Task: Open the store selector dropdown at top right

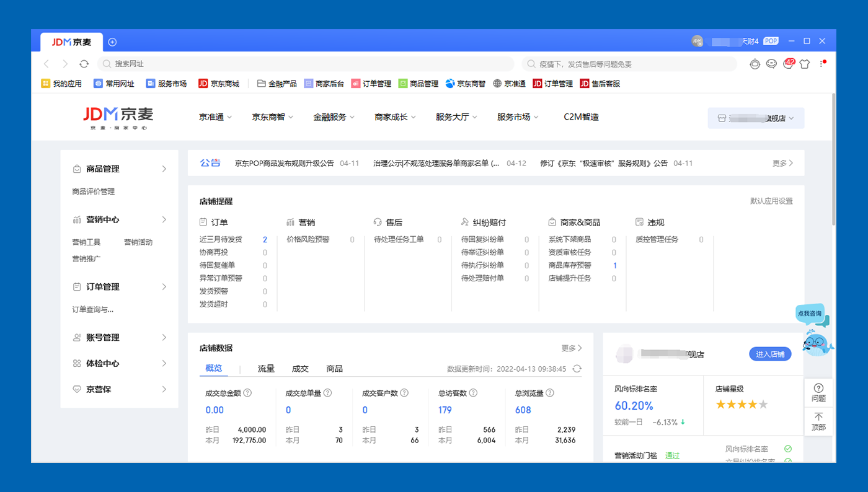Action: click(x=756, y=118)
